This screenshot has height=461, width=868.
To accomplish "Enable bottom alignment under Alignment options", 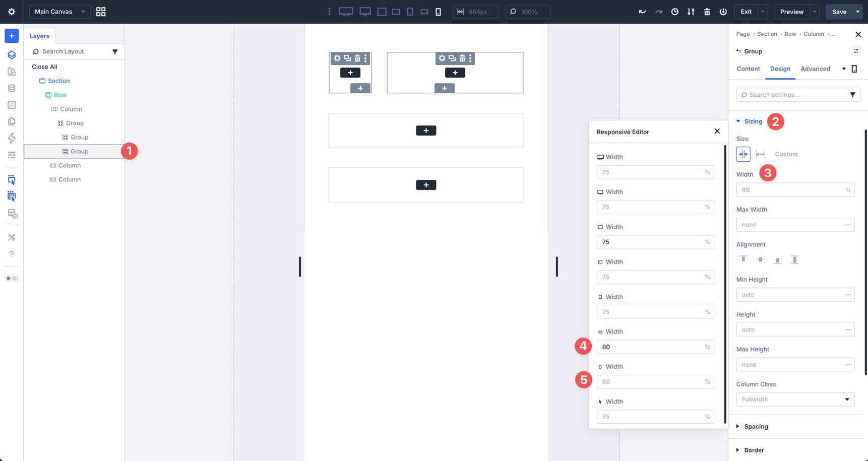I will [x=778, y=259].
